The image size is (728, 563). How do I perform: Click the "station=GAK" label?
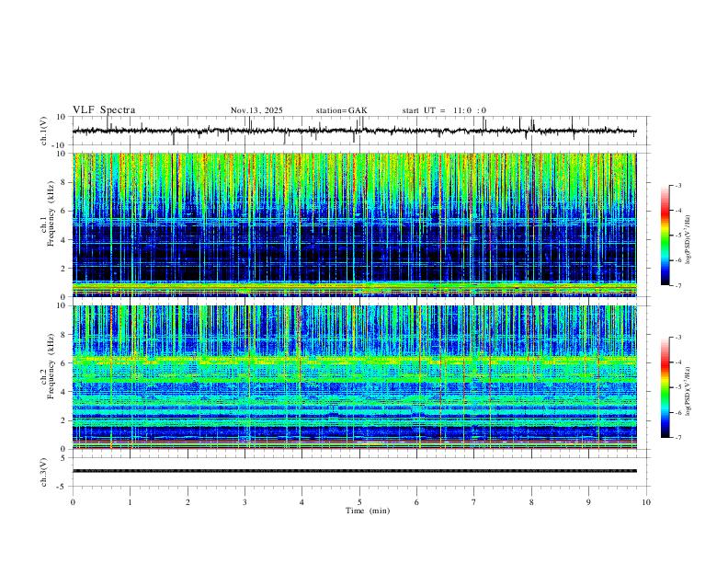[x=341, y=110]
